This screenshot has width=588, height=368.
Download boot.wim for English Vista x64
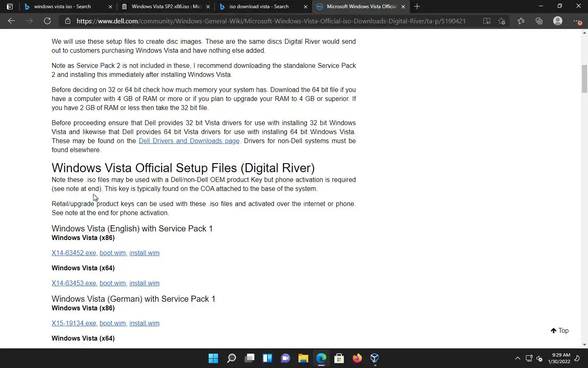point(113,283)
